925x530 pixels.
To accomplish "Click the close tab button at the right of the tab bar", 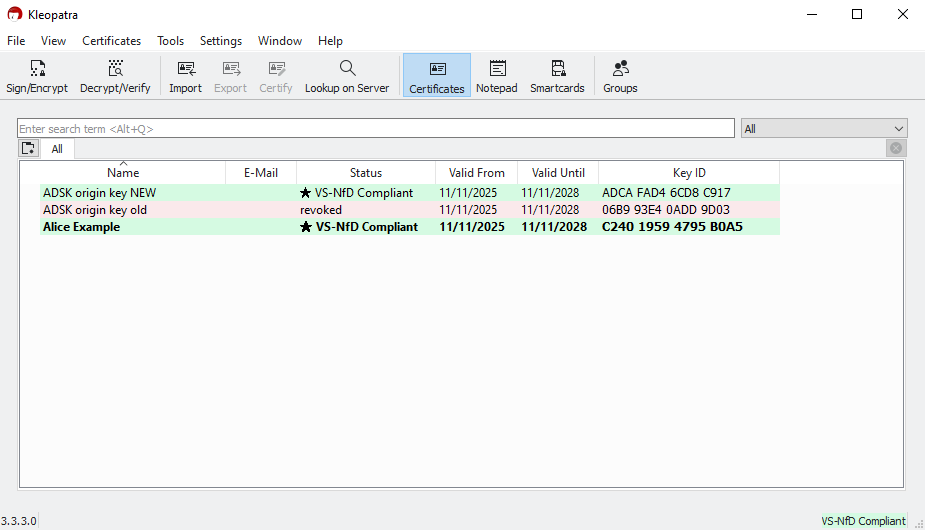I will [x=896, y=148].
